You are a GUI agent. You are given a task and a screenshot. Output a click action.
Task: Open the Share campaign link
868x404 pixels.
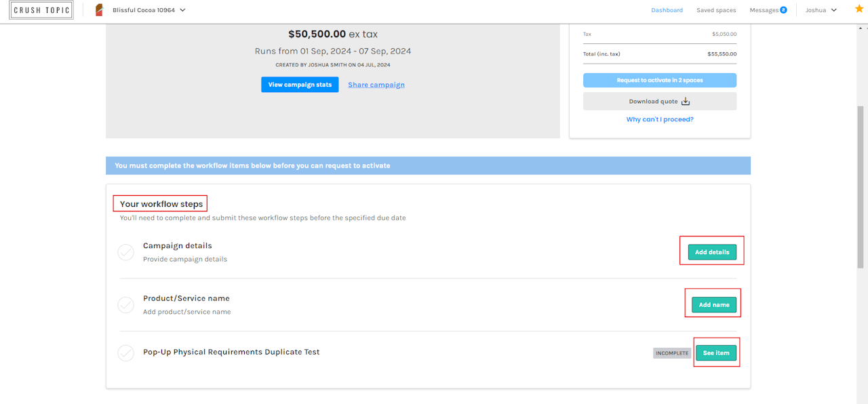376,85
